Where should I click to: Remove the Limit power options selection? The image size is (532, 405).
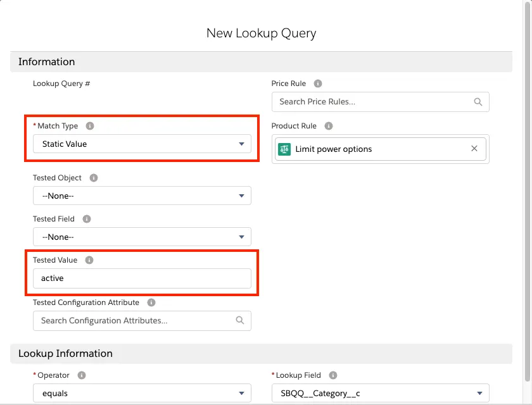[x=474, y=149]
